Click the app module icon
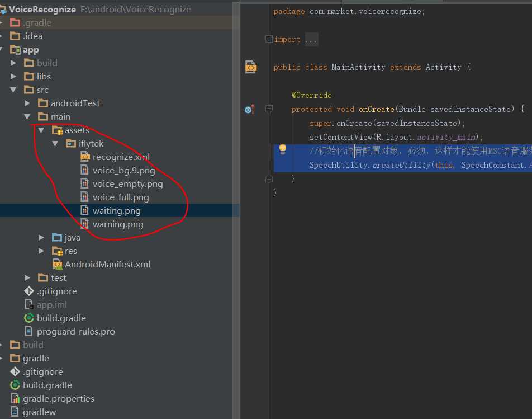532x419 pixels. [x=15, y=50]
